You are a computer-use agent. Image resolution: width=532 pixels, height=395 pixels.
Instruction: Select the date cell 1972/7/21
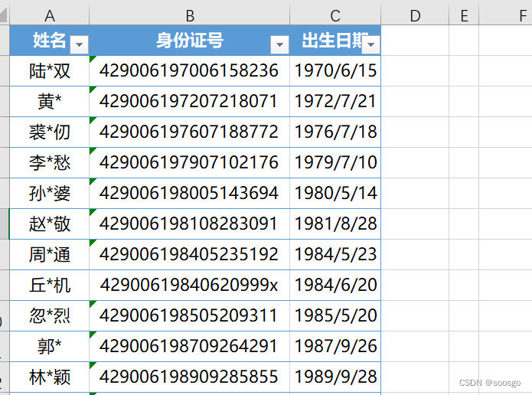[x=335, y=102]
